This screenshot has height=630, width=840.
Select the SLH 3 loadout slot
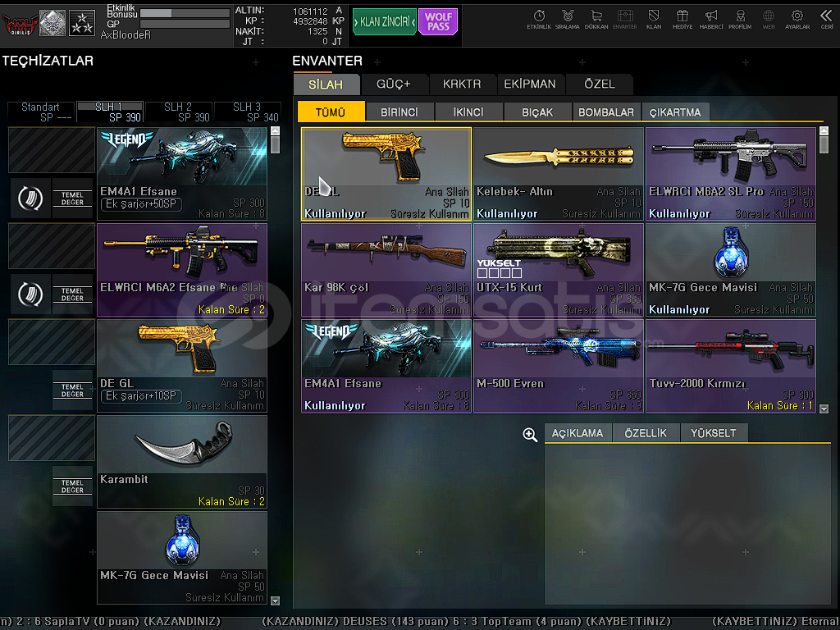coord(248,112)
